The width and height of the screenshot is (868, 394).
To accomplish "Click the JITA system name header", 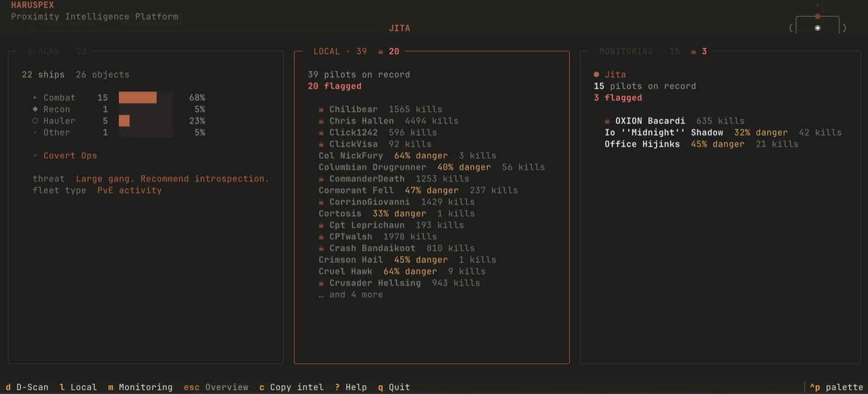I will (399, 28).
